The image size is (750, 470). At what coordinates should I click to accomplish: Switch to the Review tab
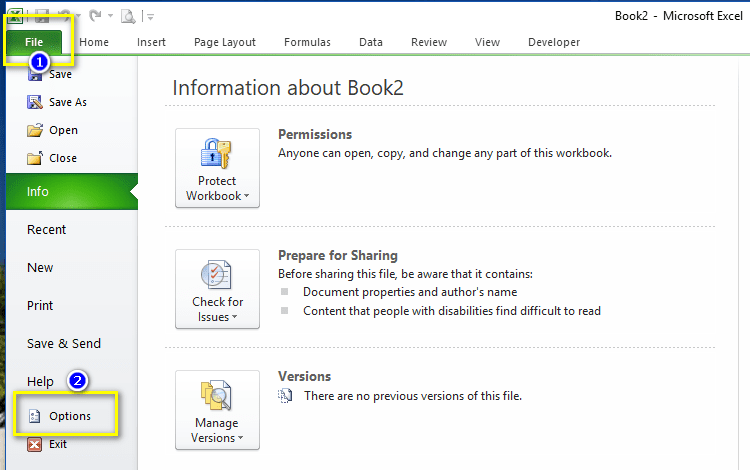coord(429,42)
